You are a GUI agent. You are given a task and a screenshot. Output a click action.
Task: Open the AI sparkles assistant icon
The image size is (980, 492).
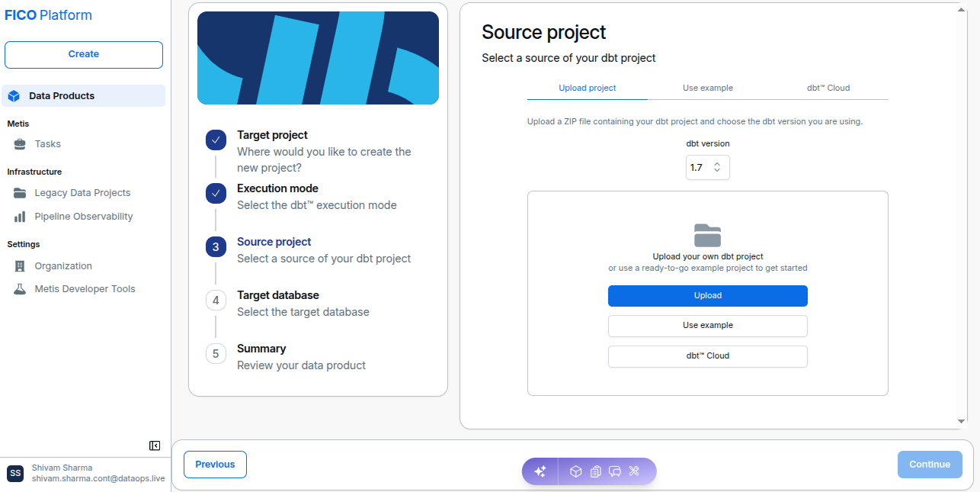(x=540, y=471)
